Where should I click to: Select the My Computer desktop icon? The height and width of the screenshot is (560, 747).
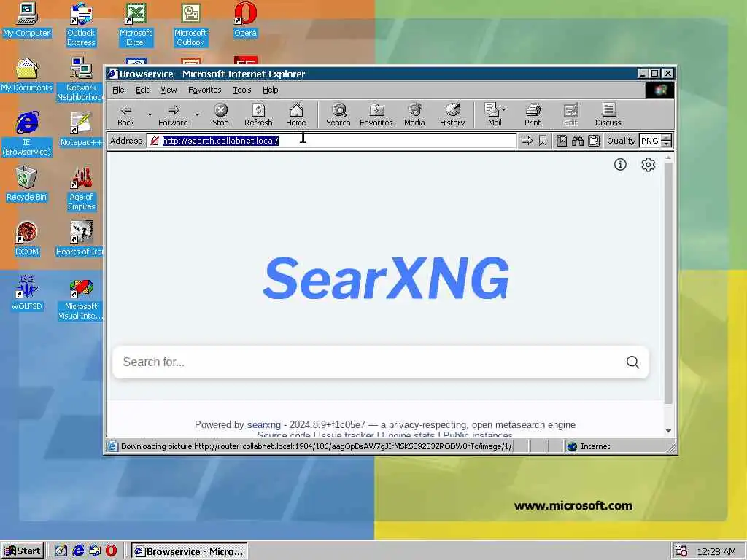(x=27, y=20)
